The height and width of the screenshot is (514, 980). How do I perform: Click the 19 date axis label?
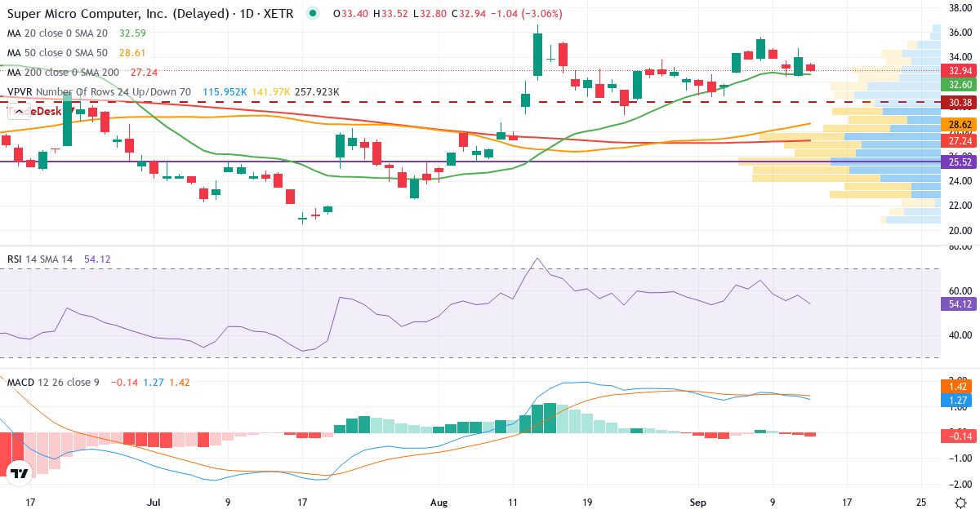click(587, 502)
